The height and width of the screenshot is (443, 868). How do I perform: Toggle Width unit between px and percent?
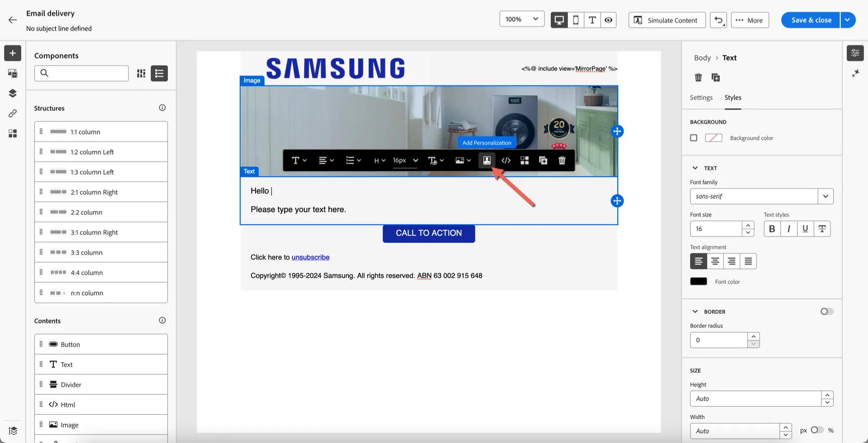point(817,430)
